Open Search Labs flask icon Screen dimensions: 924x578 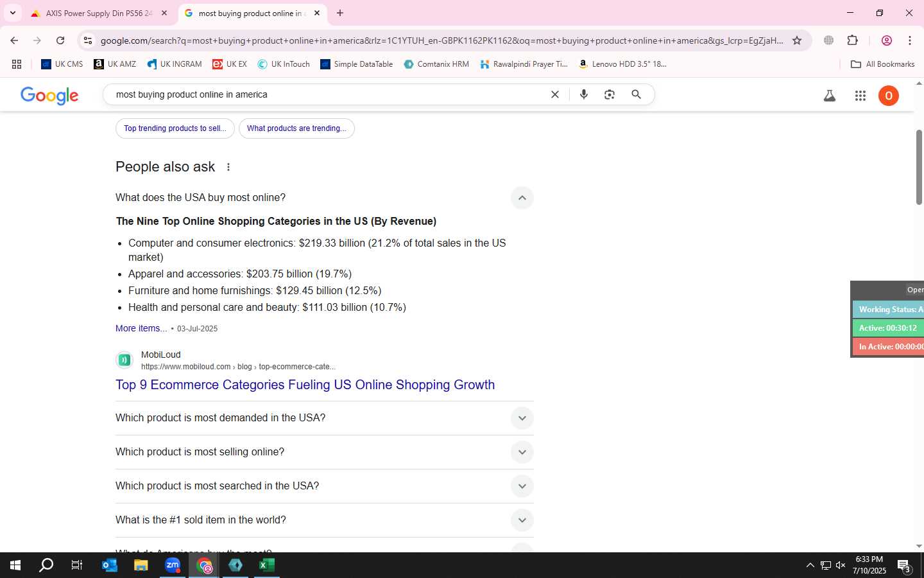830,96
